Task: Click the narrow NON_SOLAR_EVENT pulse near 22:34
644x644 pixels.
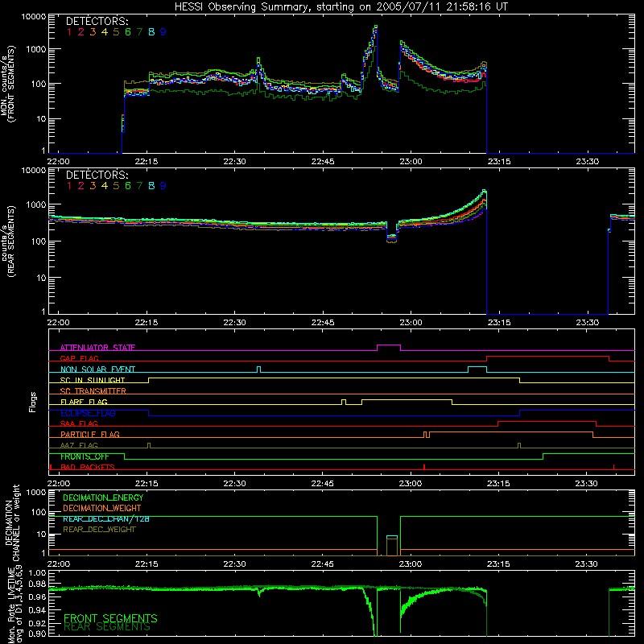Action: click(258, 369)
